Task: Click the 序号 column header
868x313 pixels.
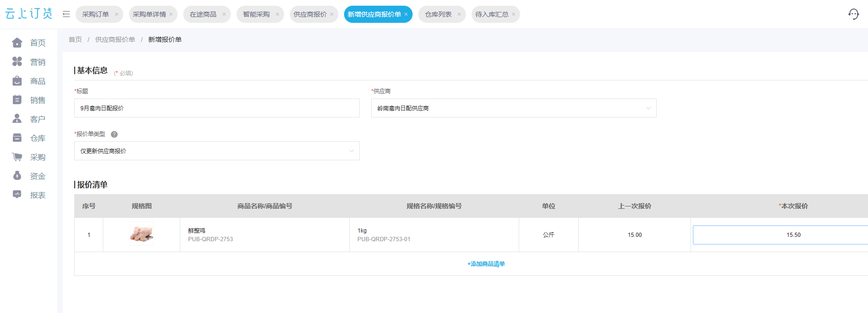Action: click(x=89, y=206)
